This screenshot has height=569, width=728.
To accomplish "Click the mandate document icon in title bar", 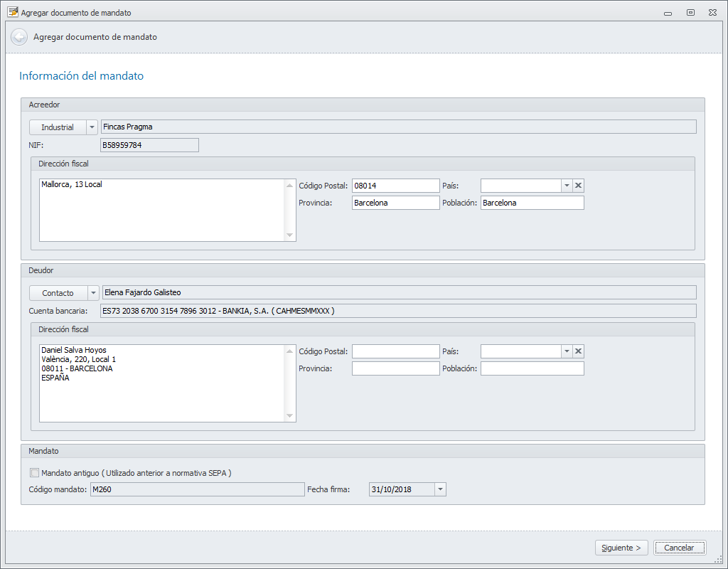I will click(12, 12).
